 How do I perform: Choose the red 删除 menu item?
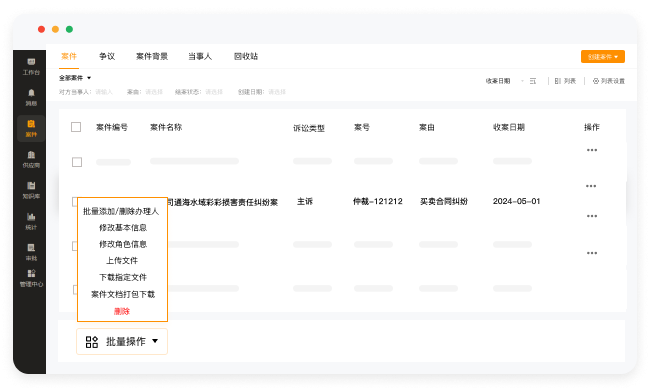coord(122,311)
